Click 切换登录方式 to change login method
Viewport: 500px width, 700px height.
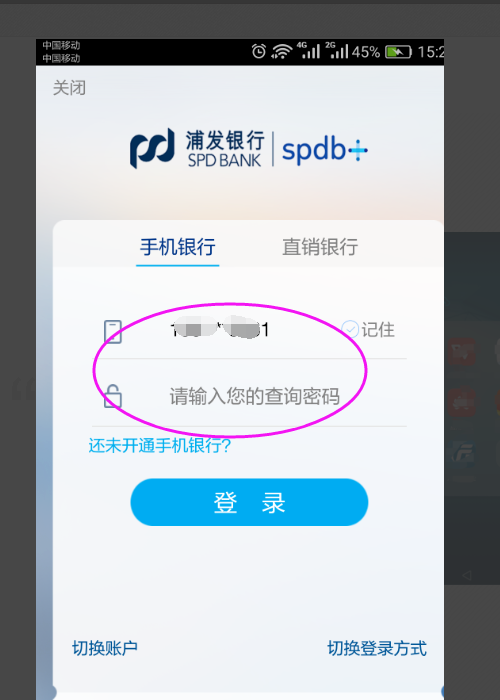(x=377, y=648)
